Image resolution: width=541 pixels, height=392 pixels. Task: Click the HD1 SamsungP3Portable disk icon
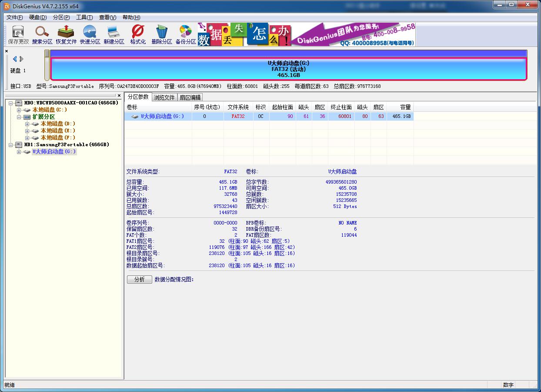click(x=19, y=145)
